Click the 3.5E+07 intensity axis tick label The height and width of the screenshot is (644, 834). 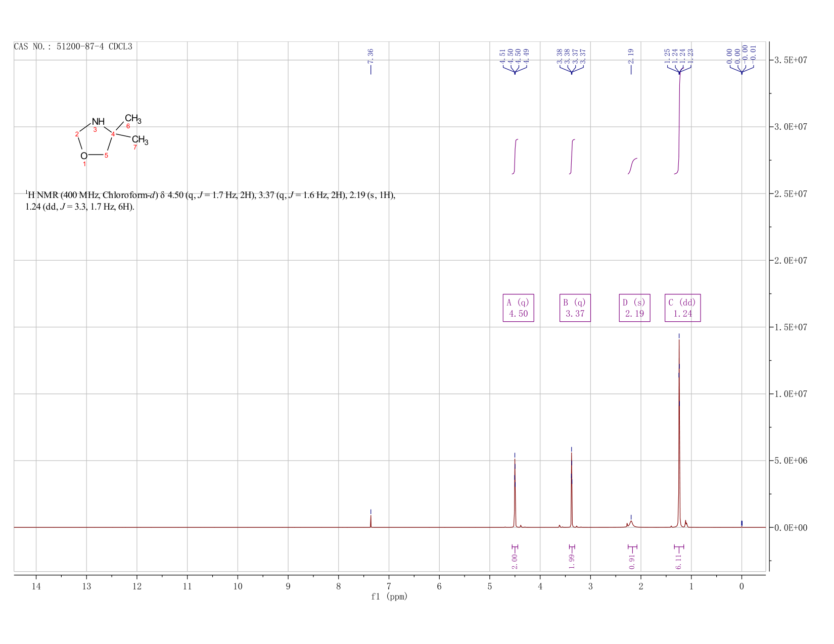[793, 60]
